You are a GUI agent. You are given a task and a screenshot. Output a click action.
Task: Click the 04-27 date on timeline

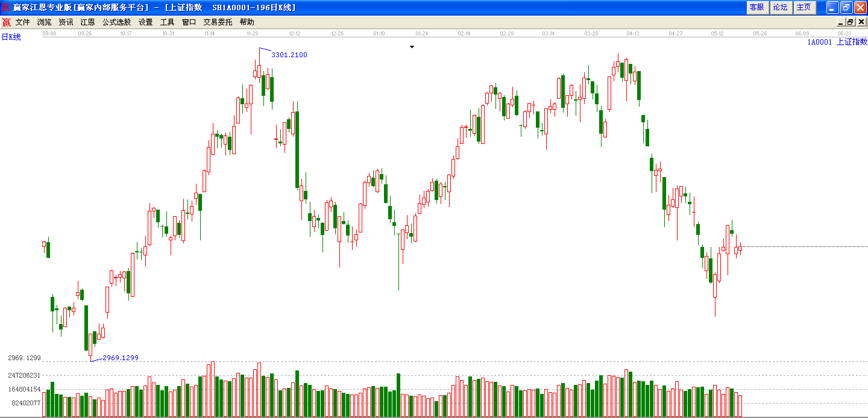[676, 34]
